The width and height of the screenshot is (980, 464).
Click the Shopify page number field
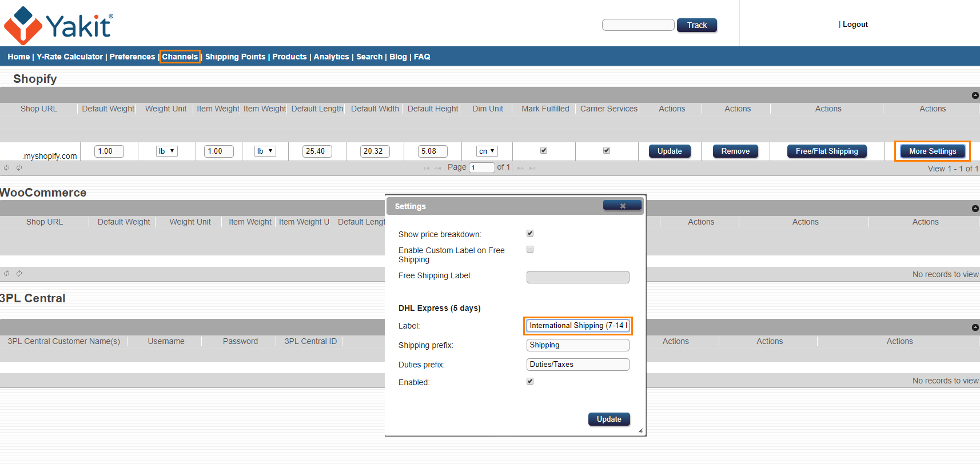tap(482, 167)
